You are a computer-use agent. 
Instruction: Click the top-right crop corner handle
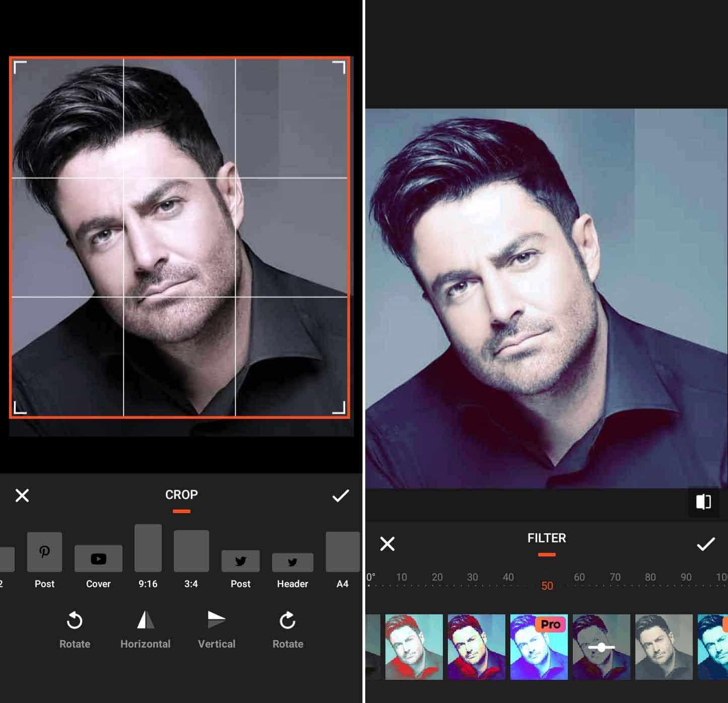tap(340, 67)
